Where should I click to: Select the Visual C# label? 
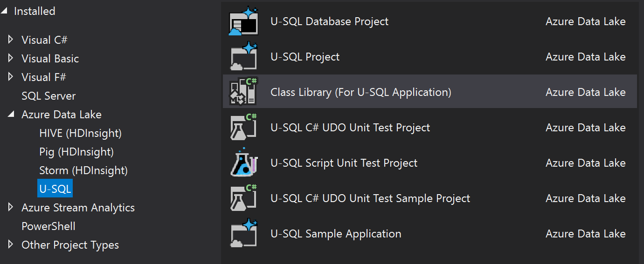[x=45, y=40]
